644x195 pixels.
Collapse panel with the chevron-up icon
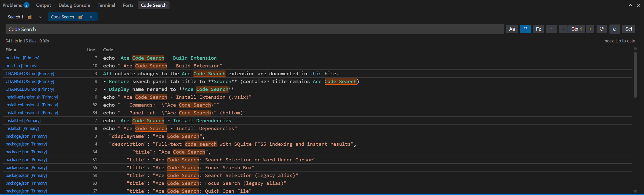click(630, 5)
